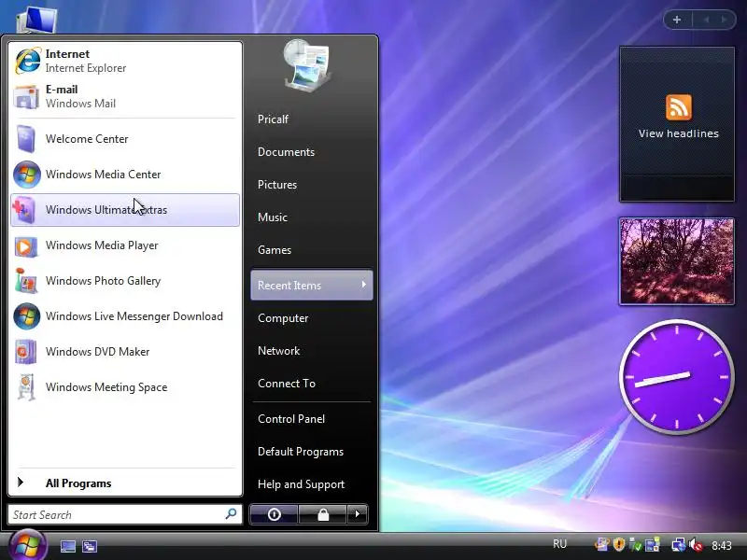Click the user account picture
Image resolution: width=747 pixels, height=560 pixels.
[307, 65]
